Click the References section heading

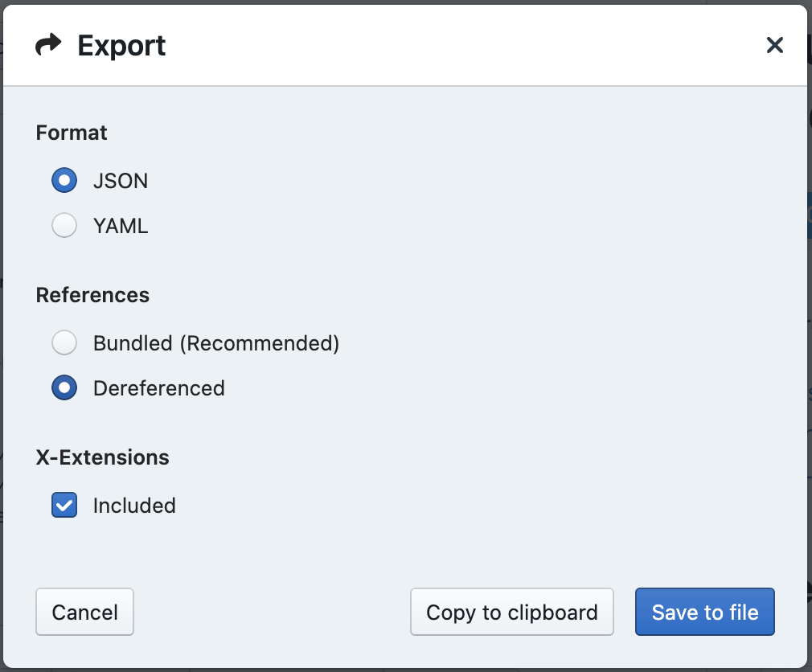point(92,295)
